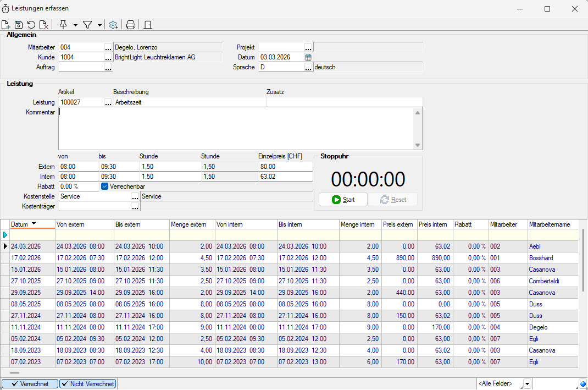This screenshot has height=390, width=588.
Task: Toggle the Nicht Verrechnet filter button
Action: [88, 384]
